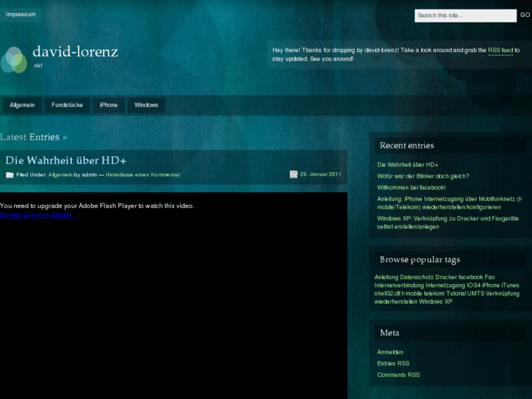Screen dimensions: 532x399
Task: Click the Allgemein category link under Filed Under
Action: click(x=61, y=175)
